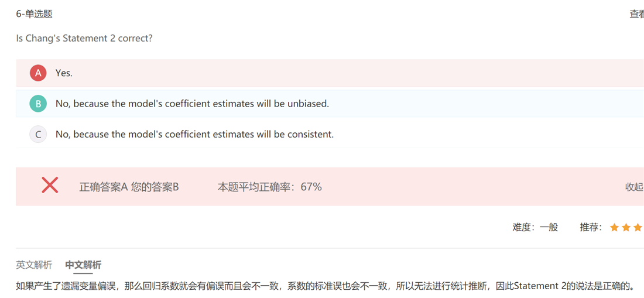This screenshot has width=644, height=298.
Task: Click the 6-单选题 question heading
Action: pos(34,14)
